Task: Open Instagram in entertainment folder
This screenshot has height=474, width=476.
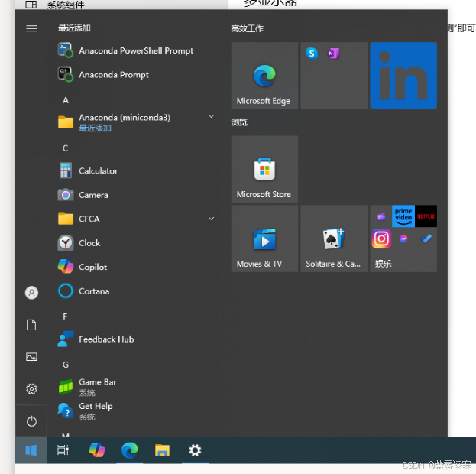Action: 381,239
